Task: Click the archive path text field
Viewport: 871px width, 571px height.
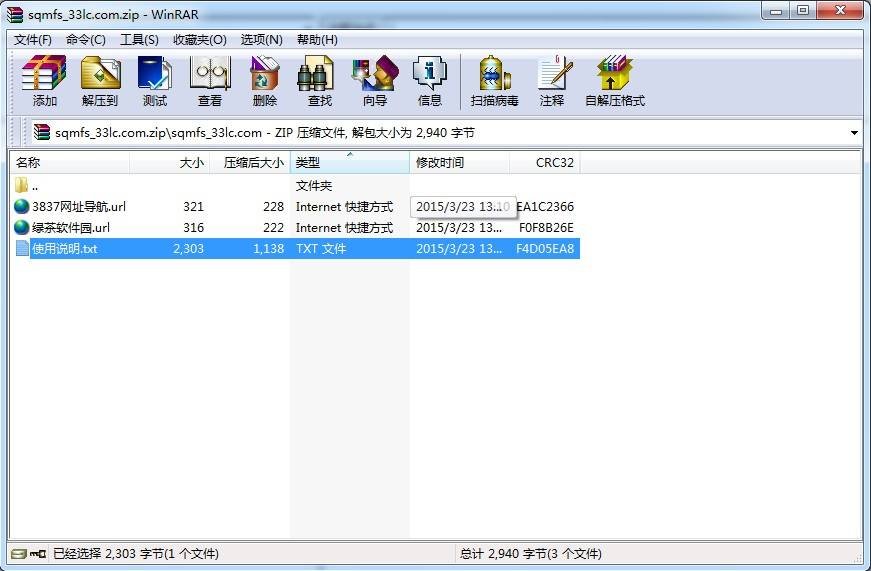Action: click(x=439, y=133)
